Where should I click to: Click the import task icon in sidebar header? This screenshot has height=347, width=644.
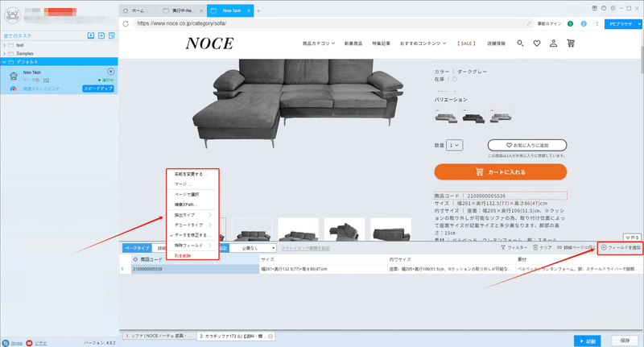point(91,35)
